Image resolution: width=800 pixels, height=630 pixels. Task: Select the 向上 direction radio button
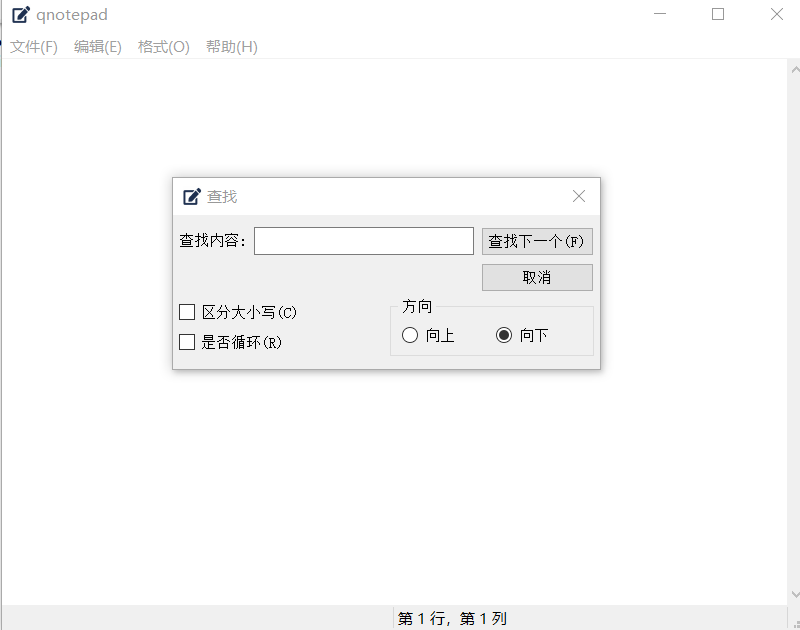click(410, 336)
